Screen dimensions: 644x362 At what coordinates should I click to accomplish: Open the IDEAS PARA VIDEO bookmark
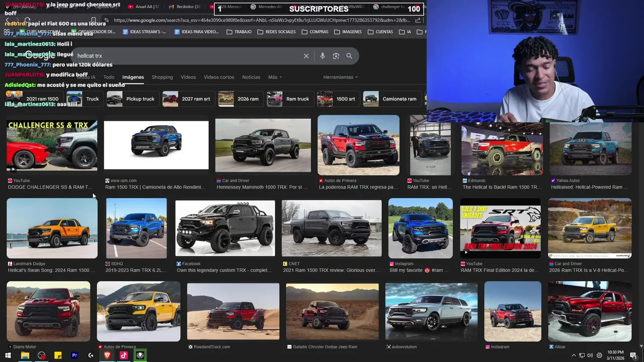[x=196, y=32]
